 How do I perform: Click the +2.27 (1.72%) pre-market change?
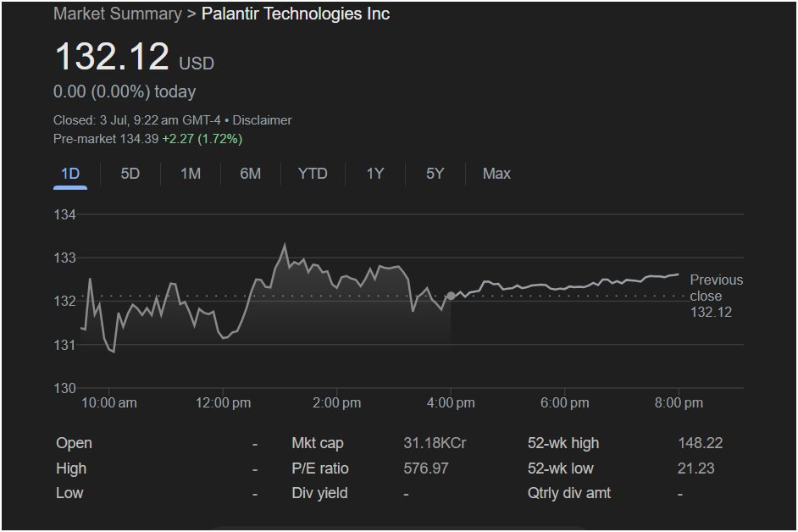click(x=202, y=139)
